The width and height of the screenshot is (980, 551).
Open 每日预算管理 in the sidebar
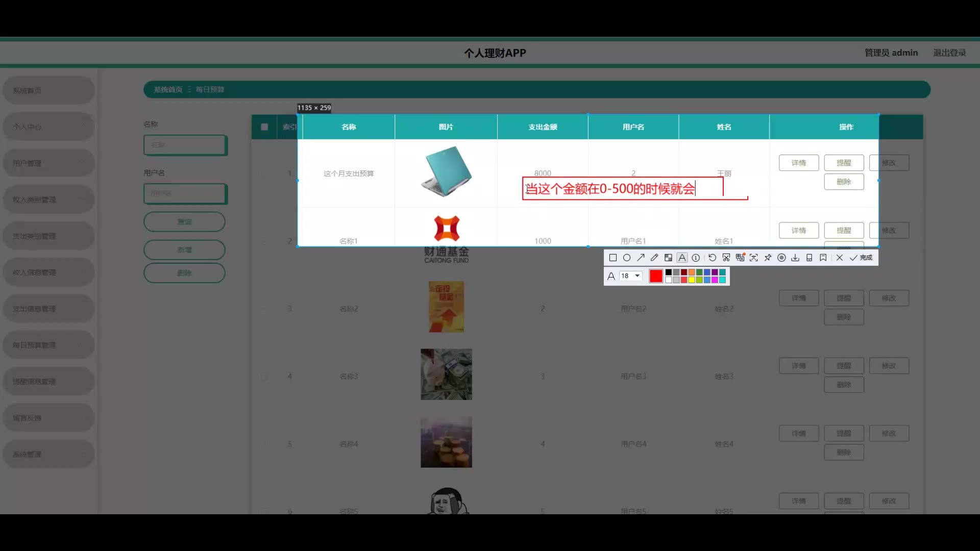(x=48, y=345)
